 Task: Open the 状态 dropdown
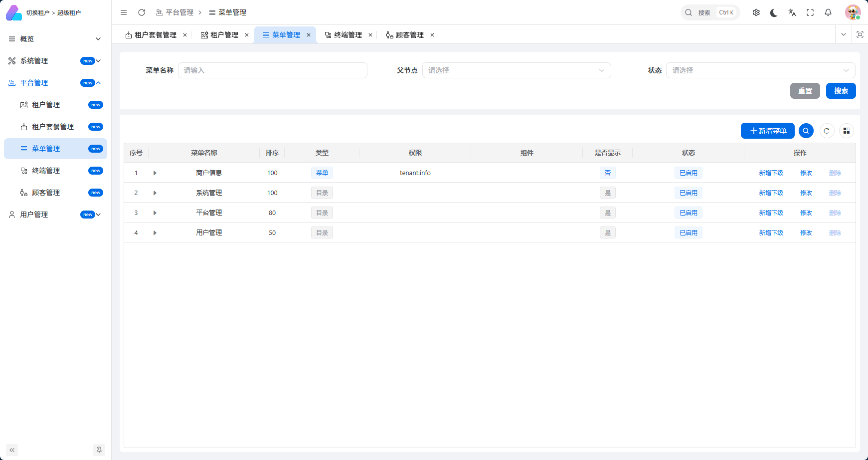(761, 70)
